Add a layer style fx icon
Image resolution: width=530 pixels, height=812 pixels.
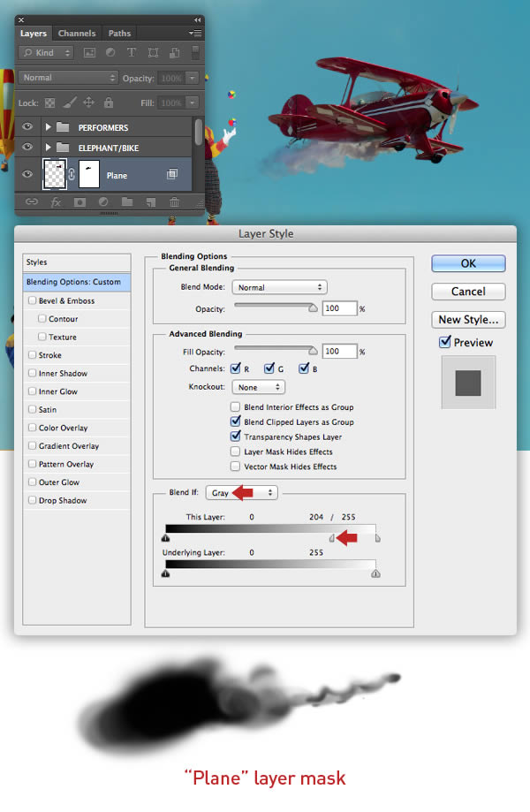56,202
